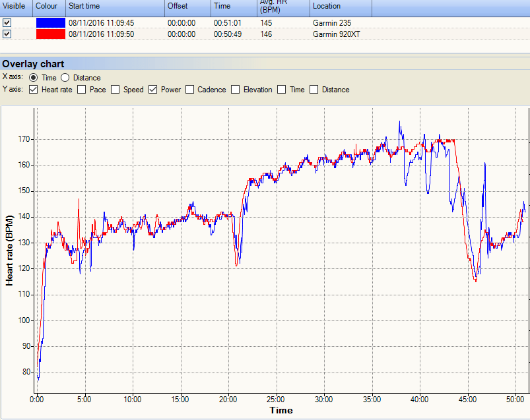Click the red colour swatch

coord(51,34)
